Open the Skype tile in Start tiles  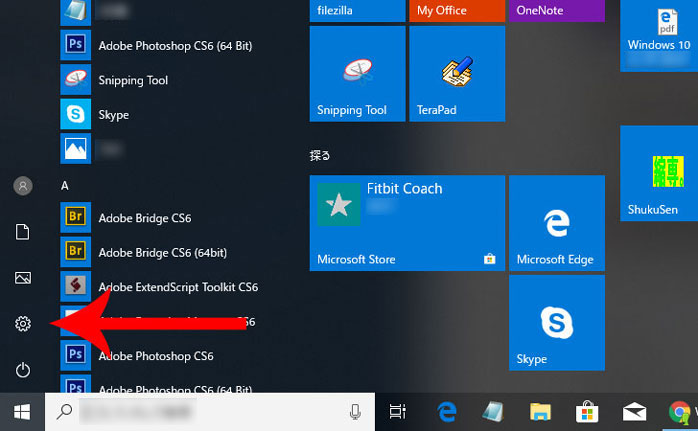coord(556,323)
